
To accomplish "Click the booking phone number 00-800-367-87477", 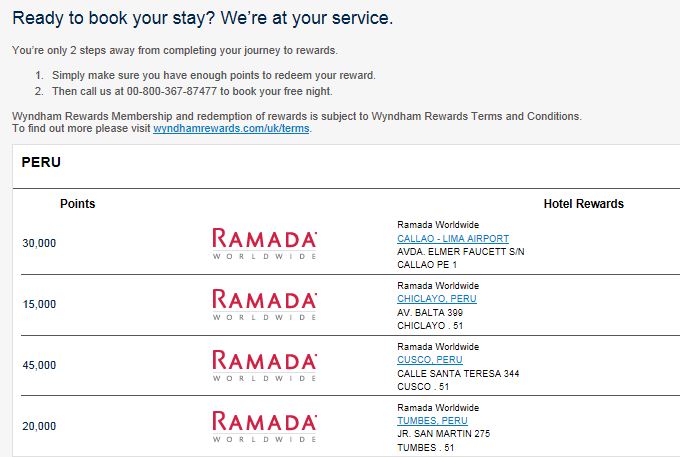I will pyautogui.click(x=171, y=91).
